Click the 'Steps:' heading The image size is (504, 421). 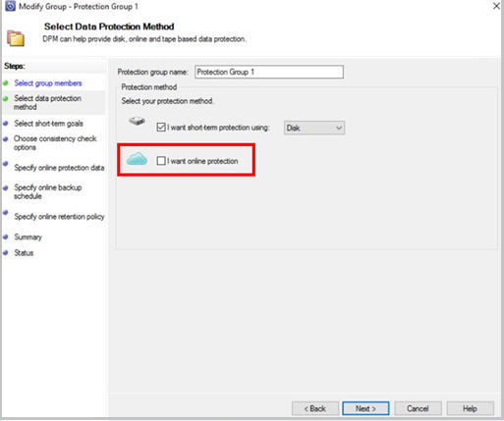coord(15,66)
